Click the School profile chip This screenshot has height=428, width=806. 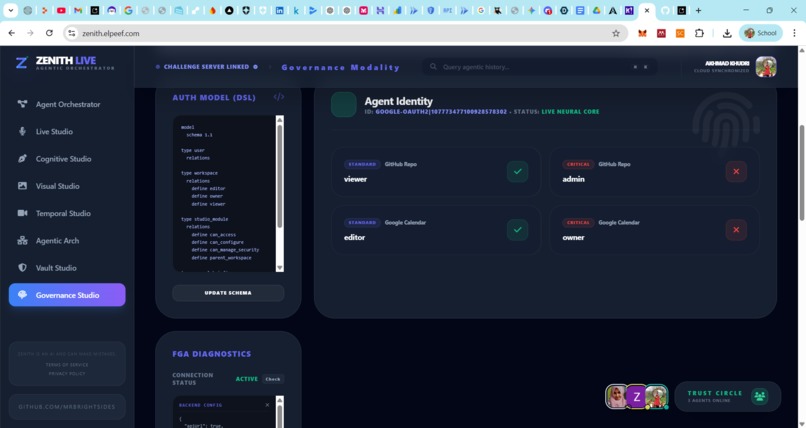761,33
